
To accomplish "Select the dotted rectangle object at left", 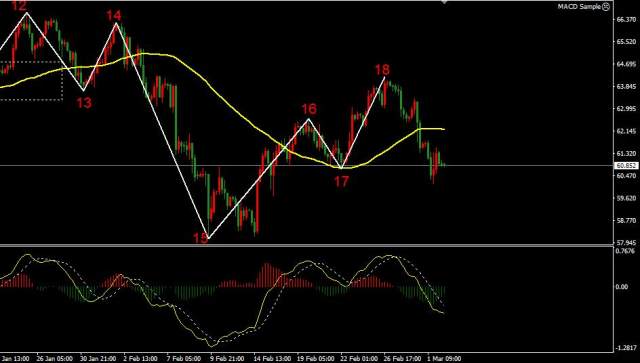I will point(31,80).
